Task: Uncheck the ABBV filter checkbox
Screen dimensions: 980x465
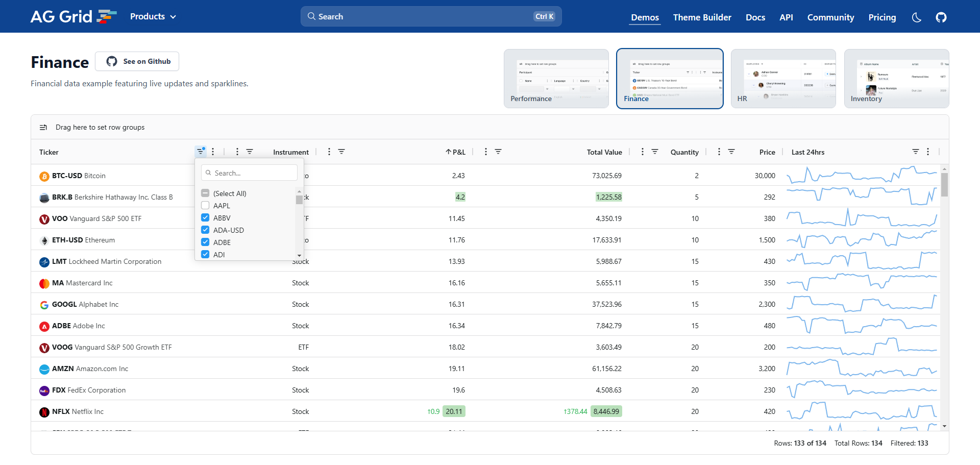Action: (205, 217)
